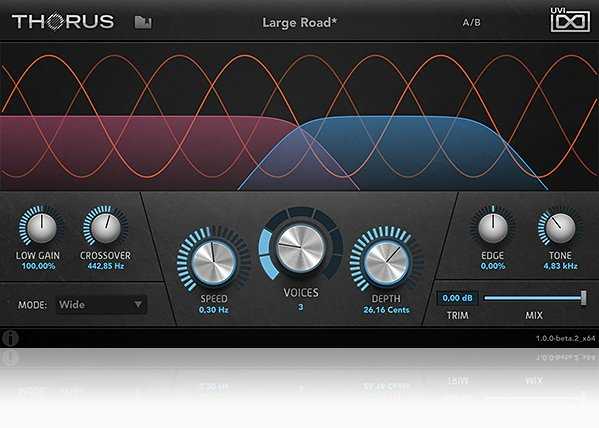
Task: Click the info icon in bottom bar
Action: point(10,338)
